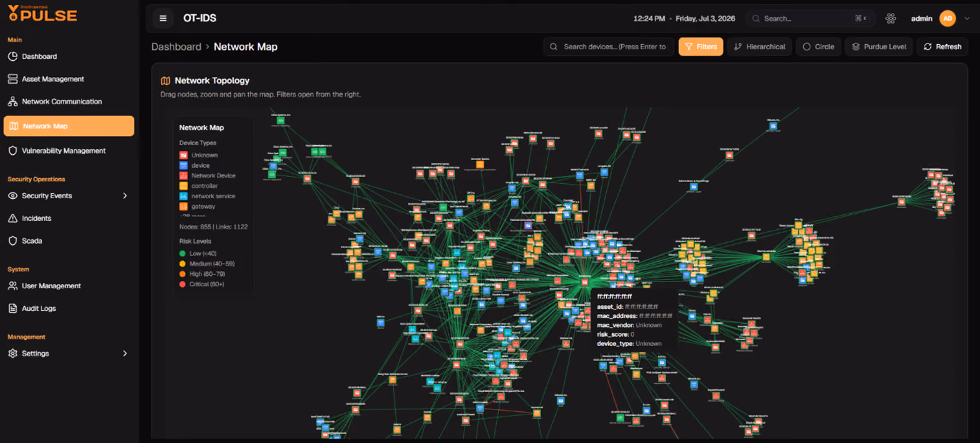Click 'device' legend entry
Viewport: 980px width, 443px height.
pyautogui.click(x=195, y=166)
